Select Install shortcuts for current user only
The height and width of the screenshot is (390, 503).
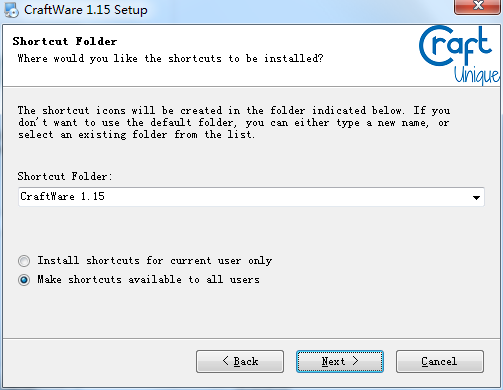click(24, 261)
